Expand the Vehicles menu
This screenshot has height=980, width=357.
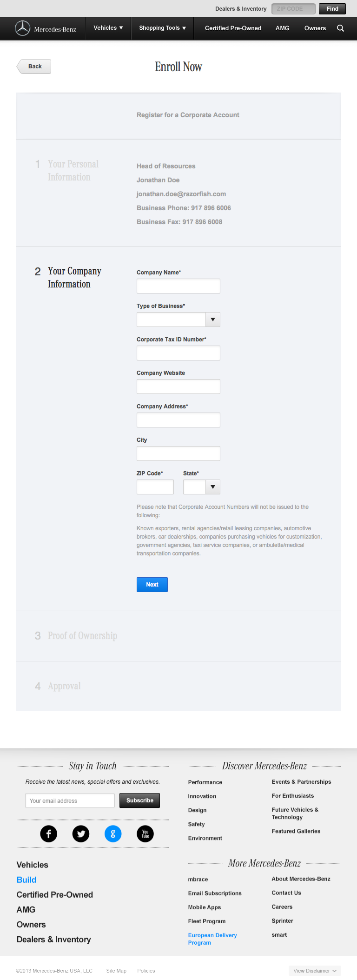(x=108, y=28)
